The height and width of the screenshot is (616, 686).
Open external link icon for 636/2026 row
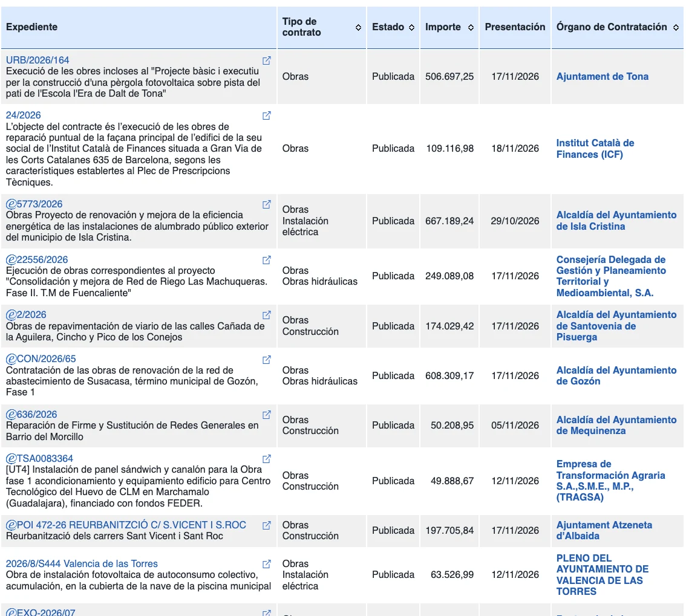266,415
